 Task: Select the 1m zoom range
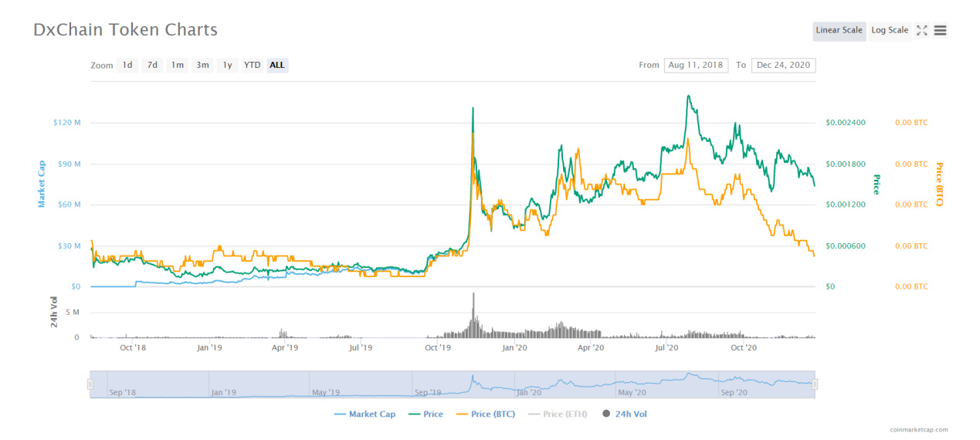coord(178,66)
